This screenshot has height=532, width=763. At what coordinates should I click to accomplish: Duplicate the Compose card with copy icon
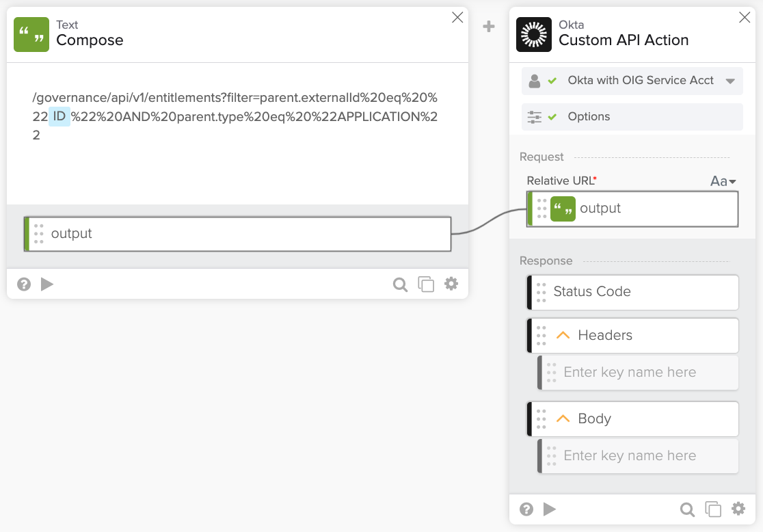pos(426,284)
